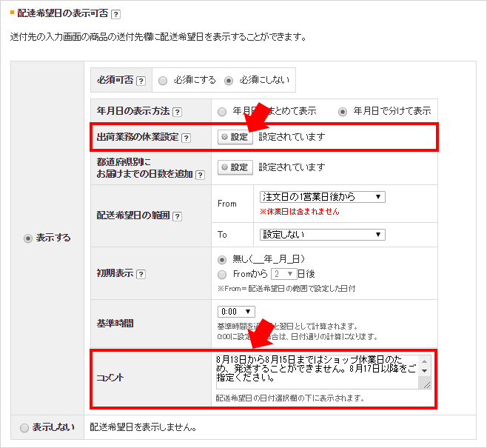Open help icon next to 必須可否
This screenshot has width=487, height=448.
(141, 81)
